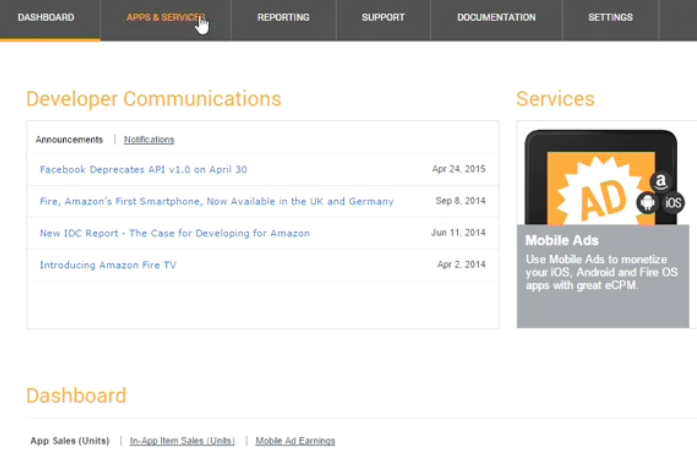
Task: Click the Android robot icon on Mobile Ads banner
Action: pyautogui.click(x=647, y=202)
